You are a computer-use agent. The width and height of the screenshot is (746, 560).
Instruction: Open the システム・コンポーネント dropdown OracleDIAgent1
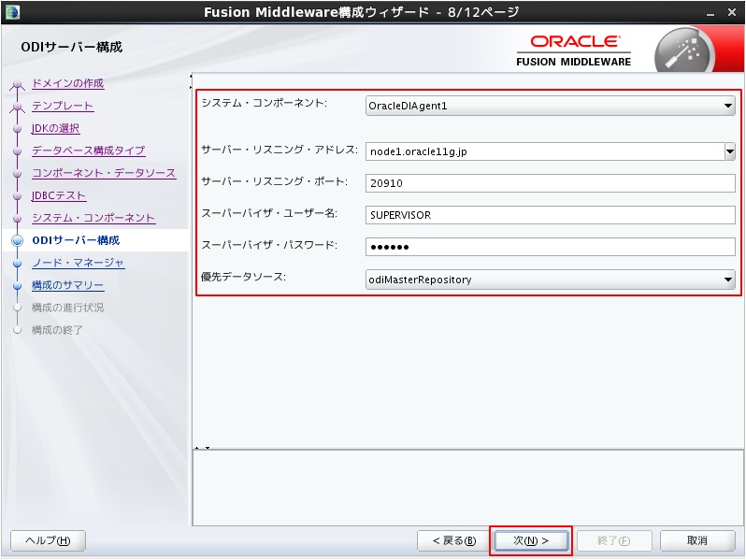coord(550,106)
